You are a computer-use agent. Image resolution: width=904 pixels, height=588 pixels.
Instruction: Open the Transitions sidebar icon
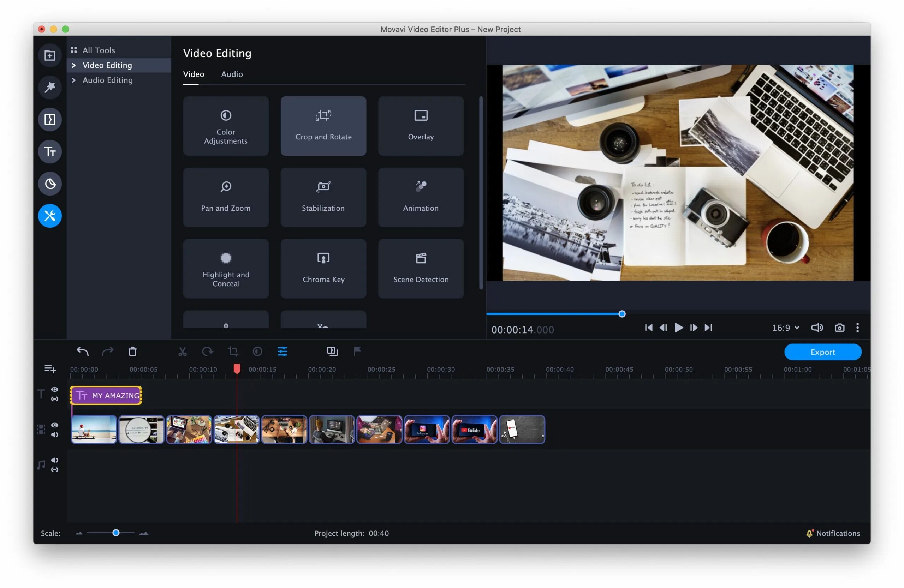50,120
